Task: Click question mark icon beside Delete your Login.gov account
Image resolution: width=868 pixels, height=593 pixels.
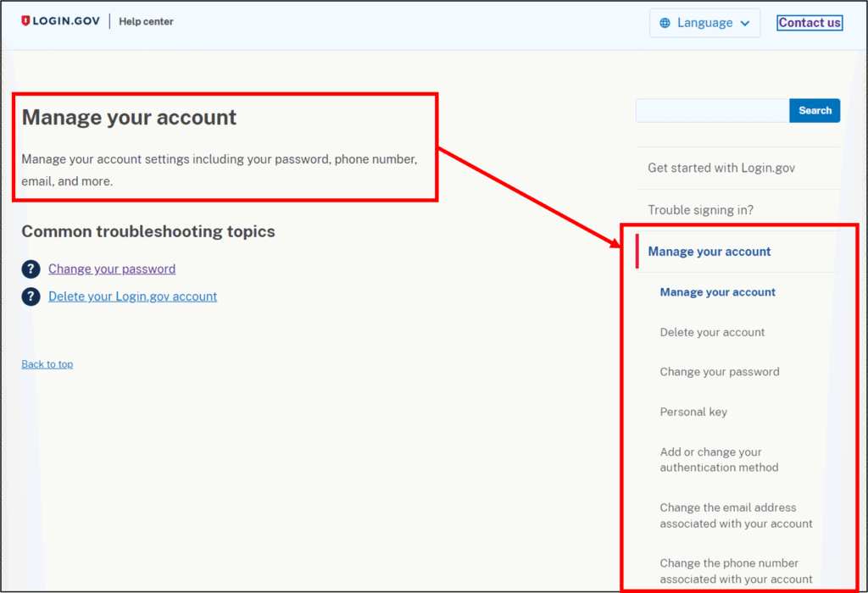Action: (31, 296)
